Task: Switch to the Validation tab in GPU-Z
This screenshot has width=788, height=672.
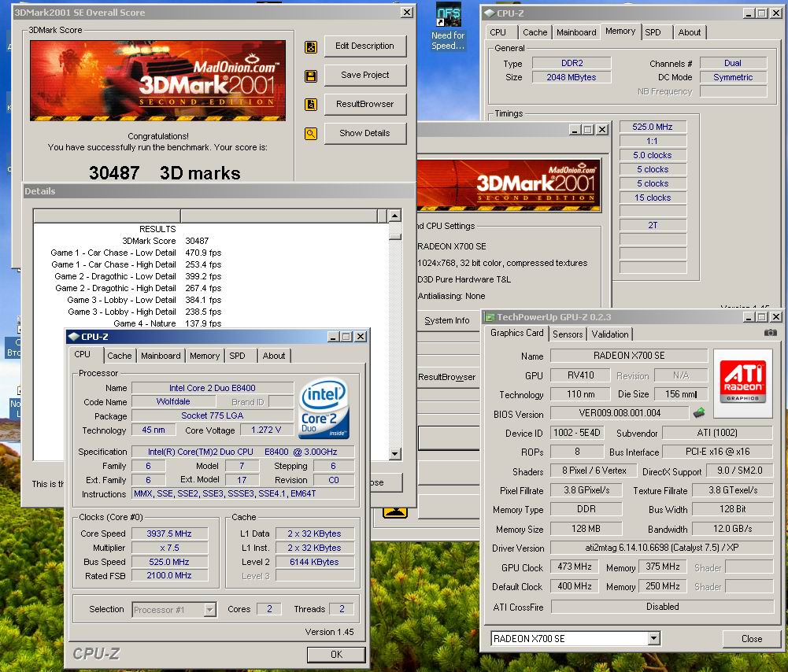Action: (610, 334)
